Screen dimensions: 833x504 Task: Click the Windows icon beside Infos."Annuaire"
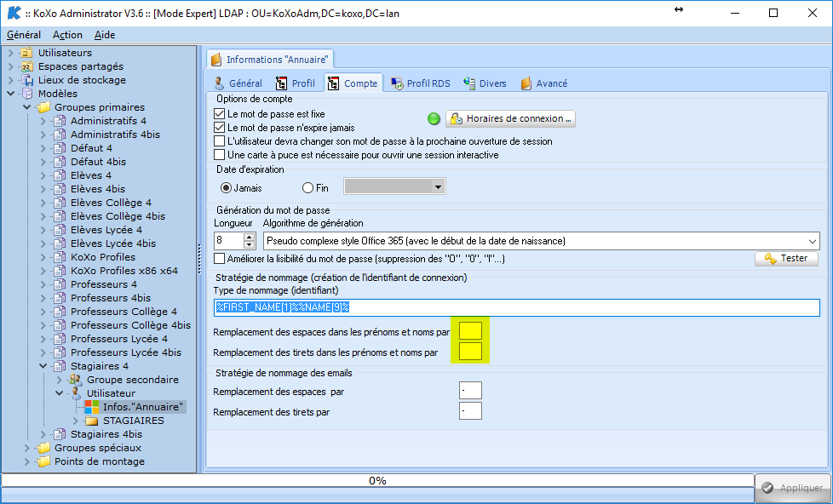(x=91, y=407)
